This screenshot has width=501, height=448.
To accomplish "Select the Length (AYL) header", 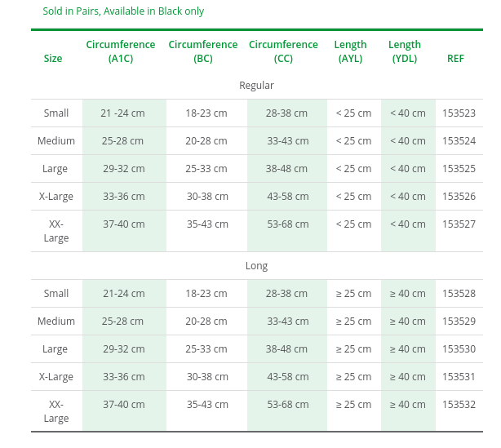I will click(x=351, y=51).
